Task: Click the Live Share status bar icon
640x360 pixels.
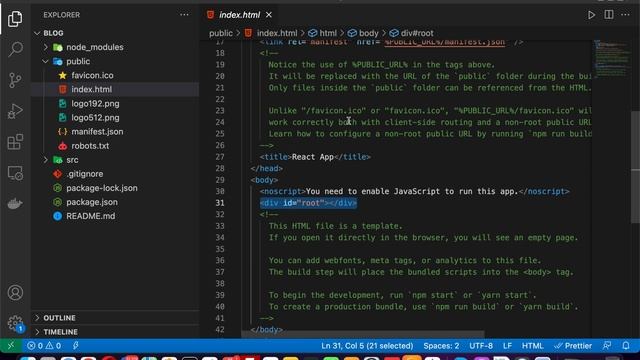Action: (76, 346)
